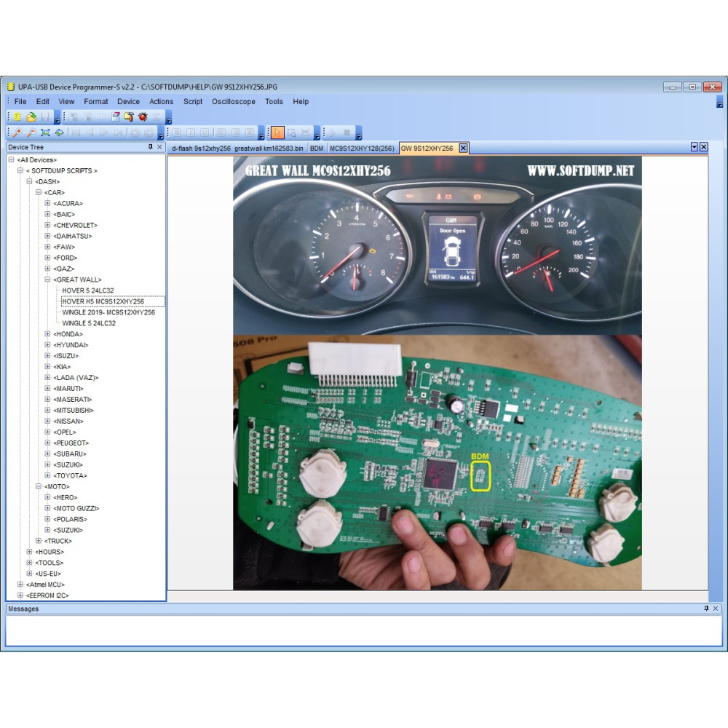
Task: Click the previous triangle navigation icon
Action: point(90,132)
